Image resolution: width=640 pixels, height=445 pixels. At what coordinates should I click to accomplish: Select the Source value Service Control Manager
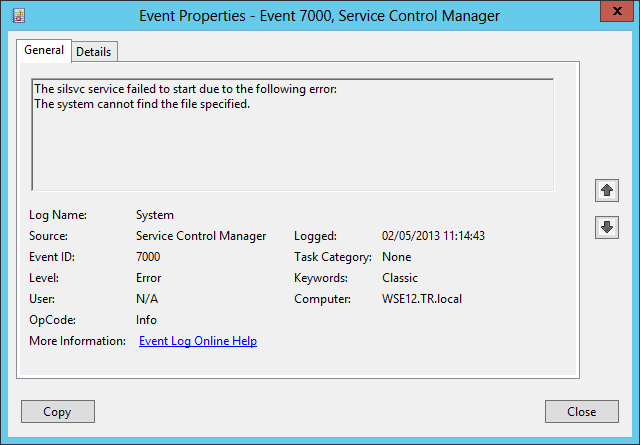201,236
